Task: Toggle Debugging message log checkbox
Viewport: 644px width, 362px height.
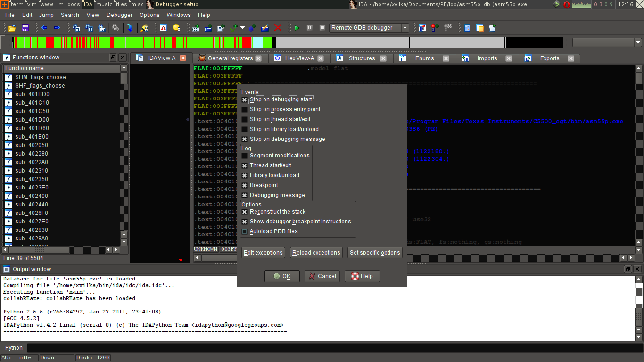Action: coord(245,195)
